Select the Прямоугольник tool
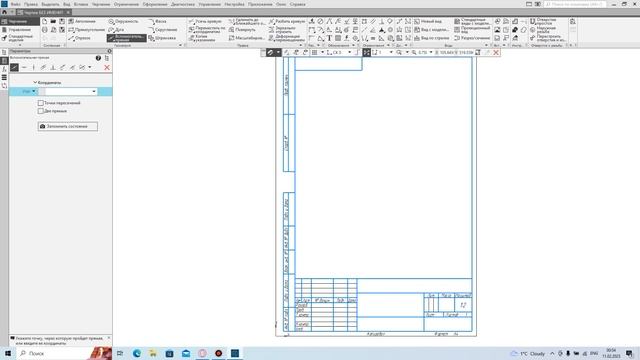Image resolution: width=640 pixels, height=360 pixels. pyautogui.click(x=87, y=30)
